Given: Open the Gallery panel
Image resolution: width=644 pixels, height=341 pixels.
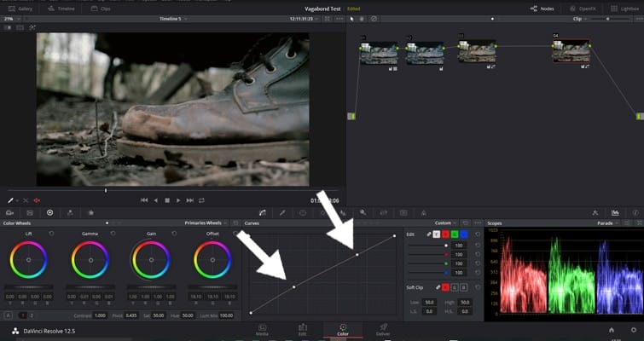Looking at the screenshot, I should coord(20,8).
